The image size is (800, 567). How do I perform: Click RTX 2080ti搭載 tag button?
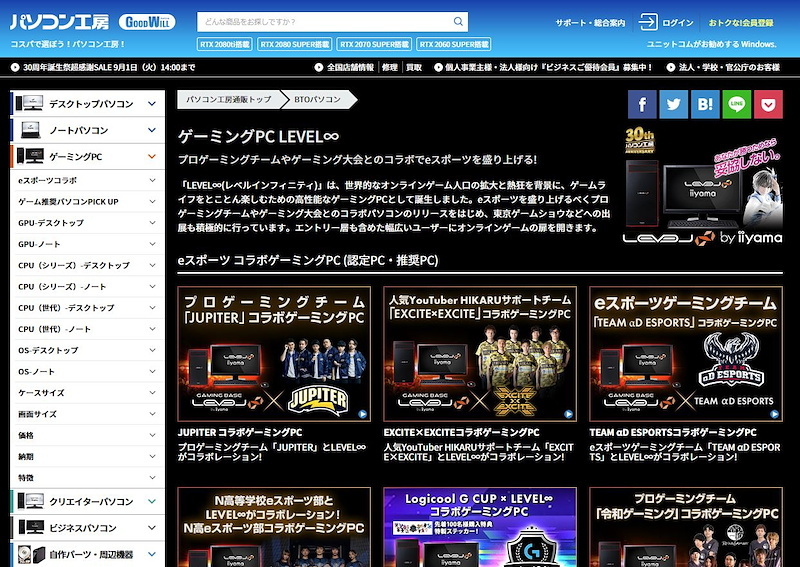pyautogui.click(x=224, y=44)
